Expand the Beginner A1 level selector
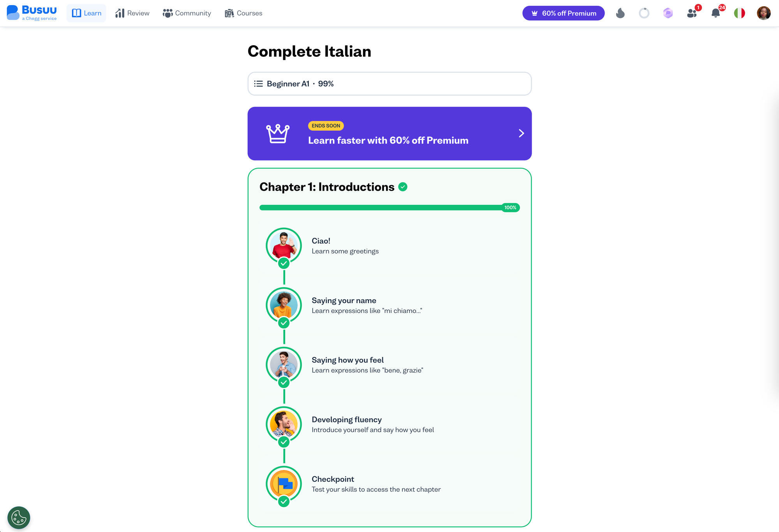Screen dimensions: 779x532 389,84
